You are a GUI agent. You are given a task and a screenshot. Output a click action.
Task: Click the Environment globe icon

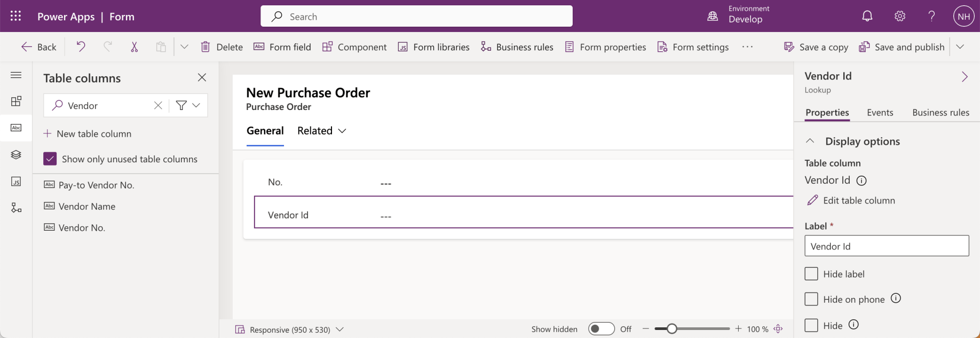click(x=713, y=16)
